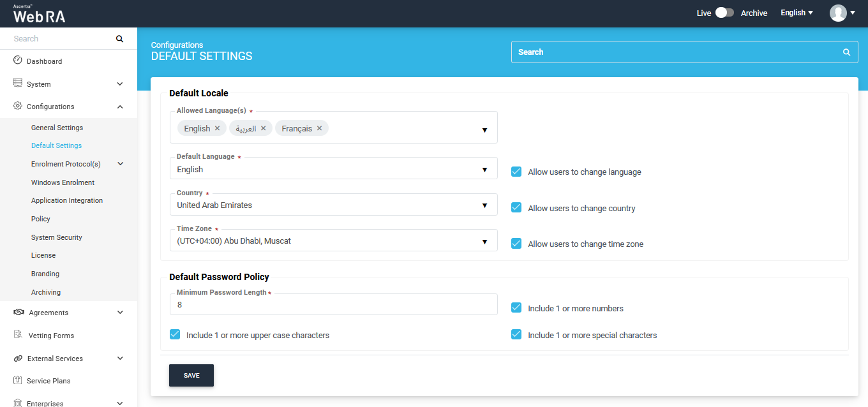
Task: Click the Dashboard gauge icon
Action: tap(18, 61)
